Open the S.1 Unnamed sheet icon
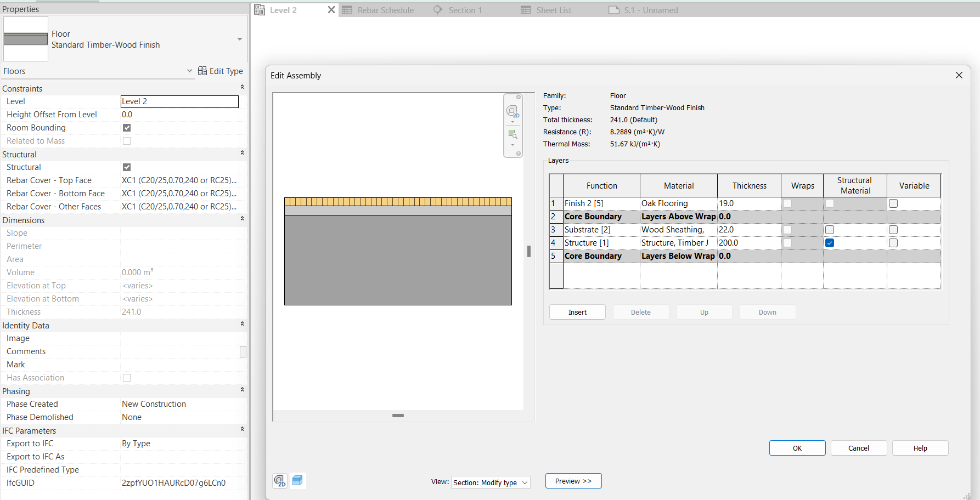The height and width of the screenshot is (500, 980). point(613,10)
